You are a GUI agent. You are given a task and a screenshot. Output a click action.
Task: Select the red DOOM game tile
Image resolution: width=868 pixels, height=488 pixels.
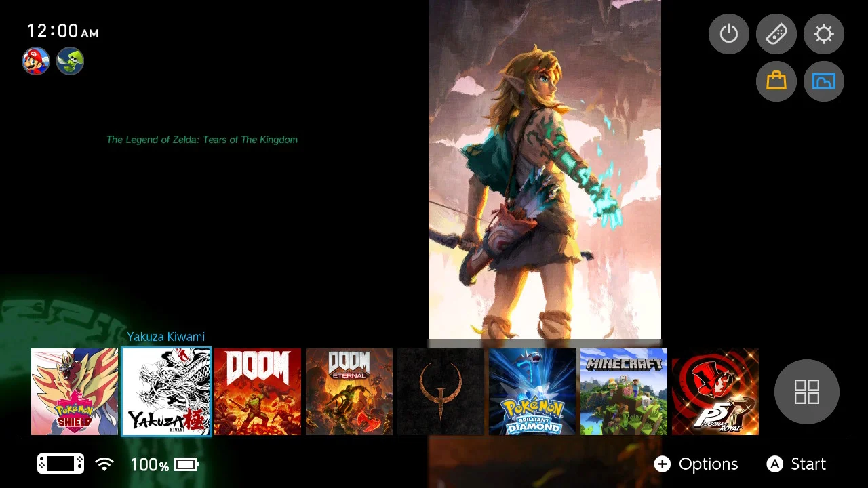258,392
